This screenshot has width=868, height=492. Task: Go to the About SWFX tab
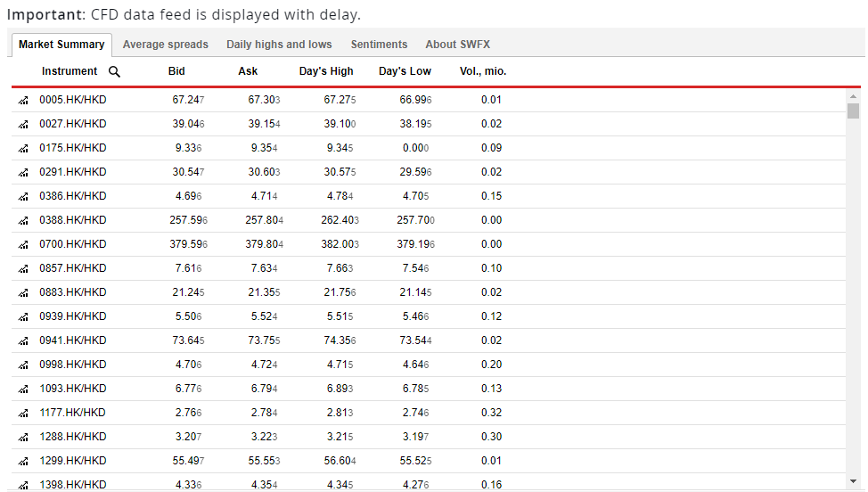457,45
